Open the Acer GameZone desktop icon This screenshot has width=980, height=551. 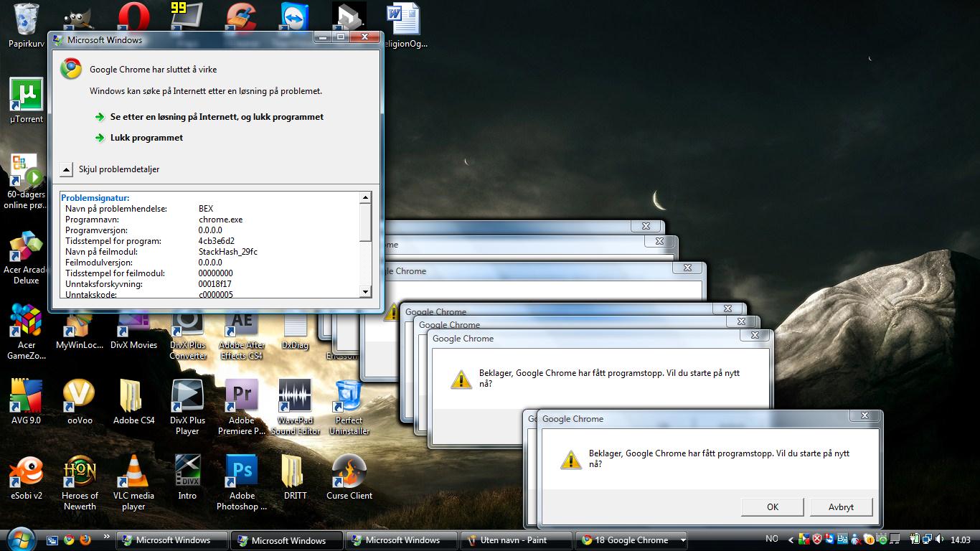[x=27, y=331]
